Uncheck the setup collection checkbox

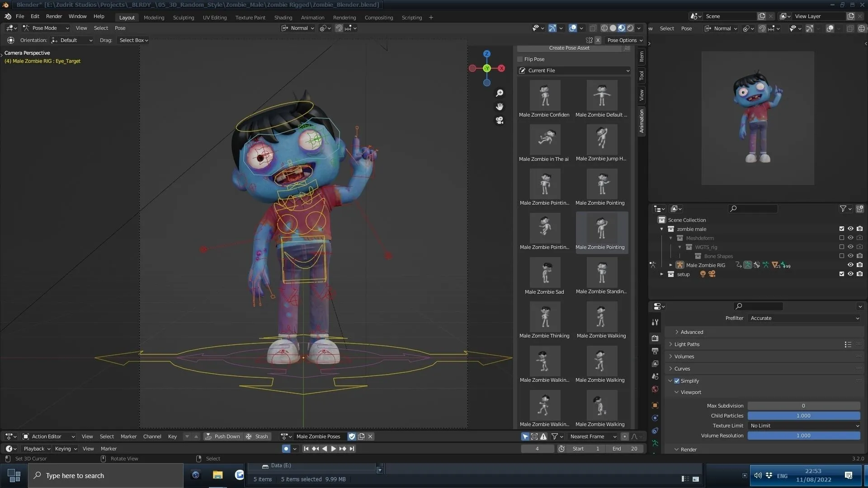point(841,274)
